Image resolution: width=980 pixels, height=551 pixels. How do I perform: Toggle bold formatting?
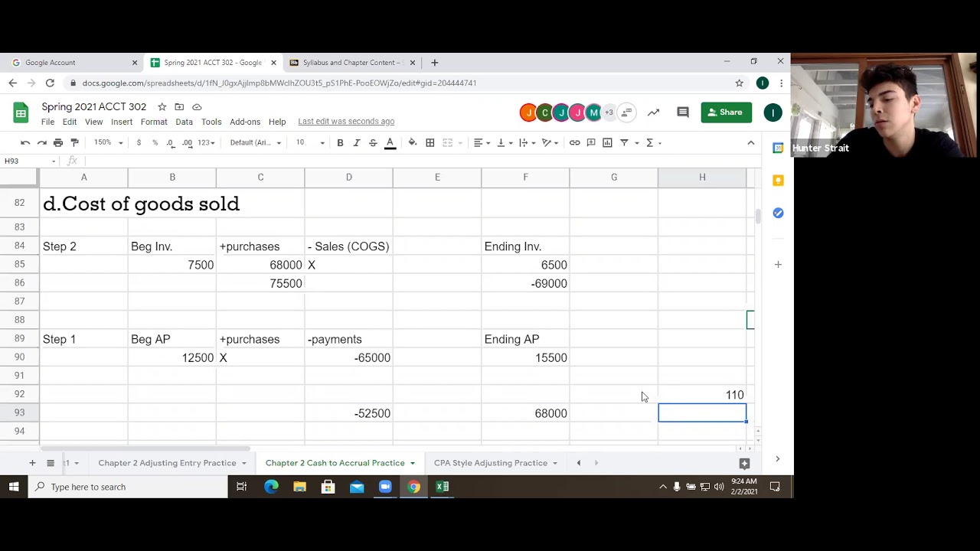point(340,142)
